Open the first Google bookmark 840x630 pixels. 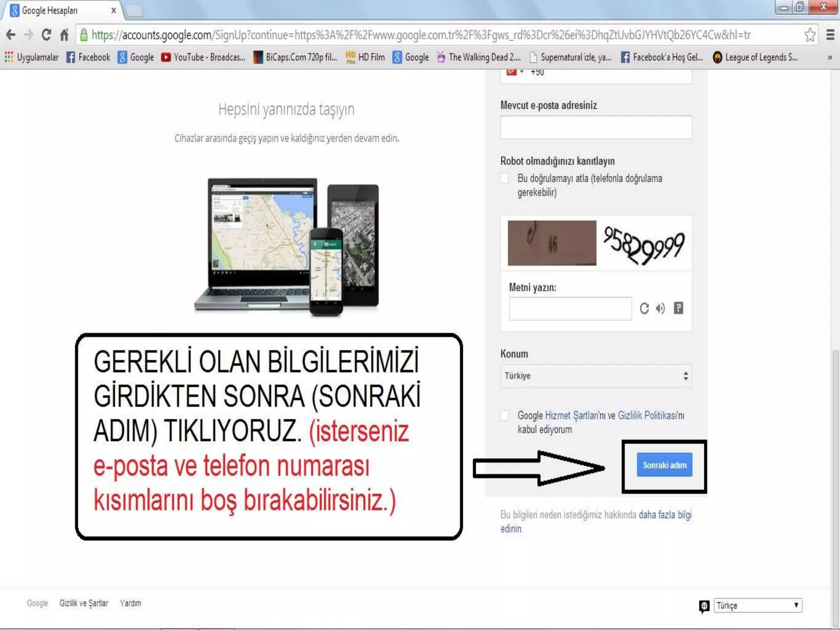[136, 57]
